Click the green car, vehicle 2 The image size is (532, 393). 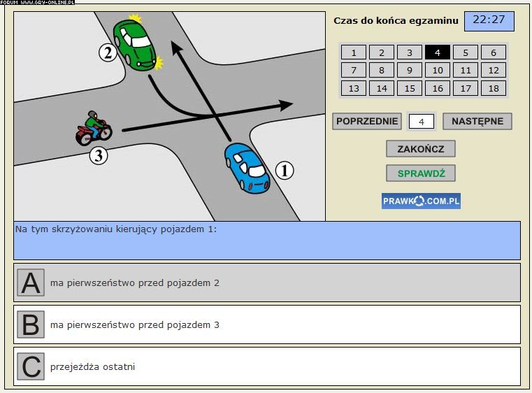coord(135,45)
